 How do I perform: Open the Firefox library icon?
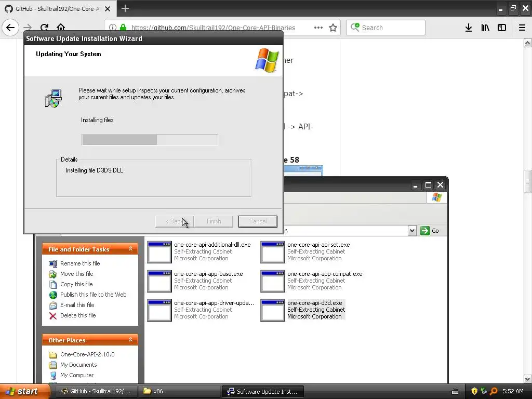pos(485,28)
